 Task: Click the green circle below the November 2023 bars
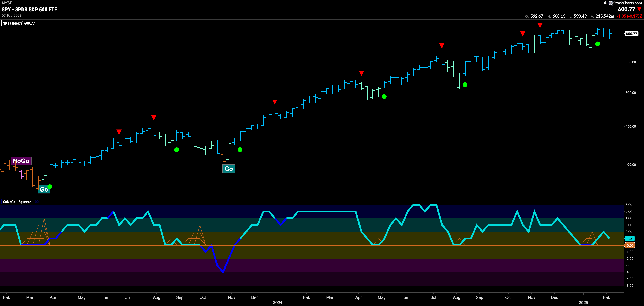coord(240,150)
